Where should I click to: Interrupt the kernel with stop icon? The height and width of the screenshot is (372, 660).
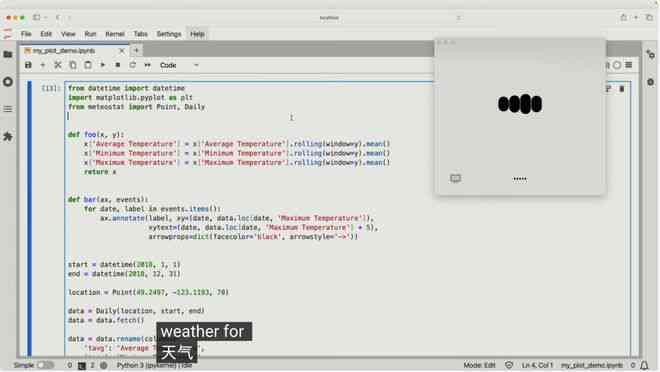[117, 65]
